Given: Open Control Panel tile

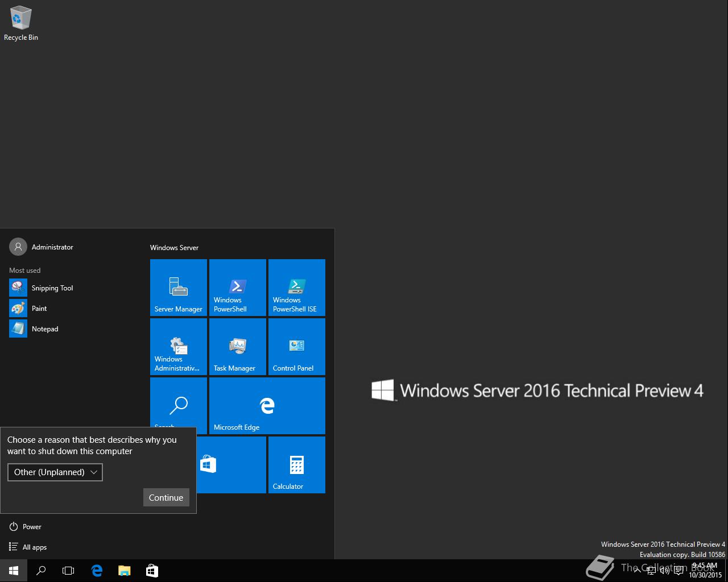Looking at the screenshot, I should [297, 347].
